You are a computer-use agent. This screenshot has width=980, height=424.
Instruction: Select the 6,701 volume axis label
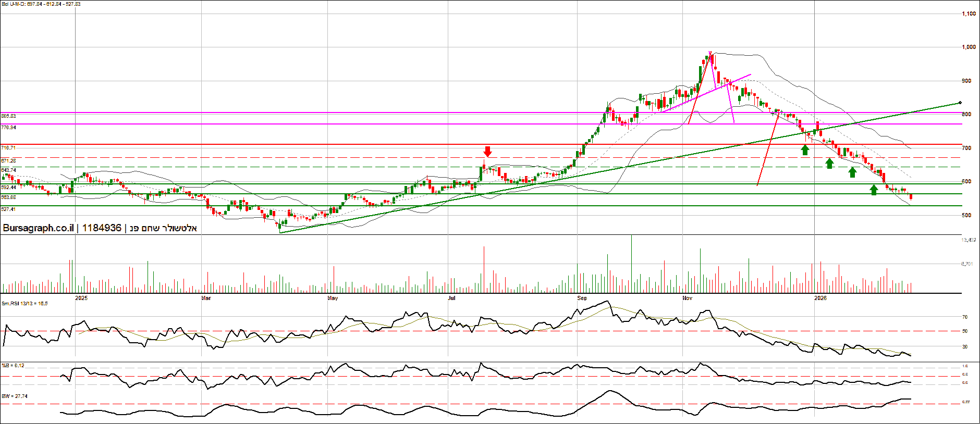pyautogui.click(x=967, y=264)
